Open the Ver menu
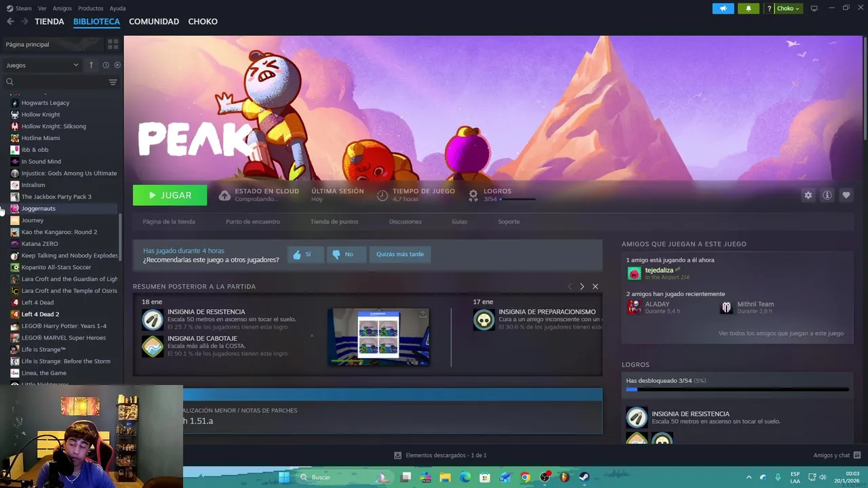 [43, 8]
